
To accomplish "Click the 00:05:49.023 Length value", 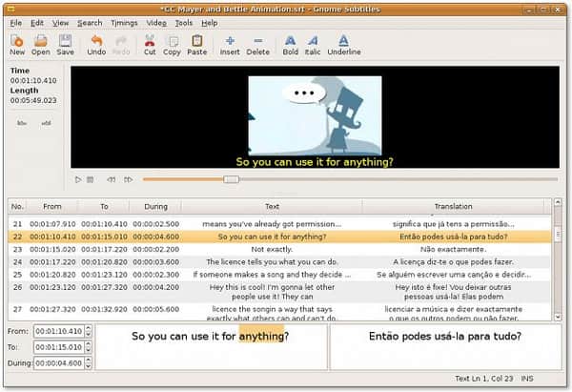I will pos(33,100).
